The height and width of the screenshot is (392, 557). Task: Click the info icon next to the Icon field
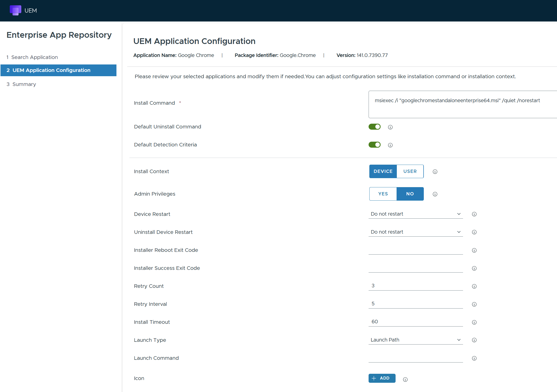pyautogui.click(x=405, y=380)
